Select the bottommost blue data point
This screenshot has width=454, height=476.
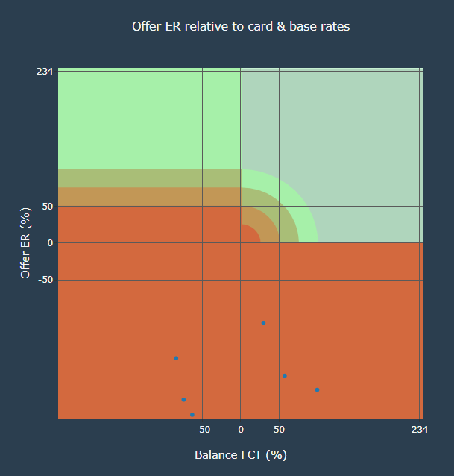click(192, 415)
